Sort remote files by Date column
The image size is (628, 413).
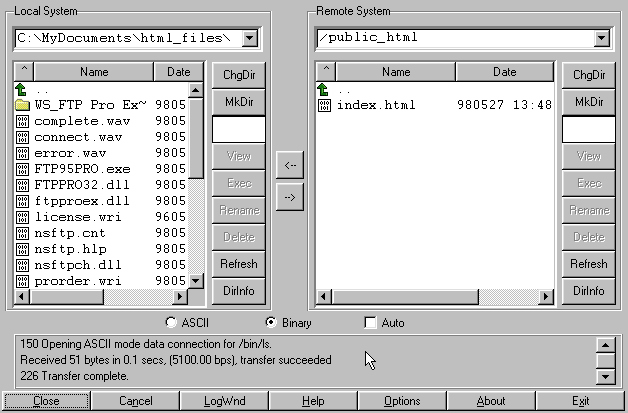tap(505, 72)
